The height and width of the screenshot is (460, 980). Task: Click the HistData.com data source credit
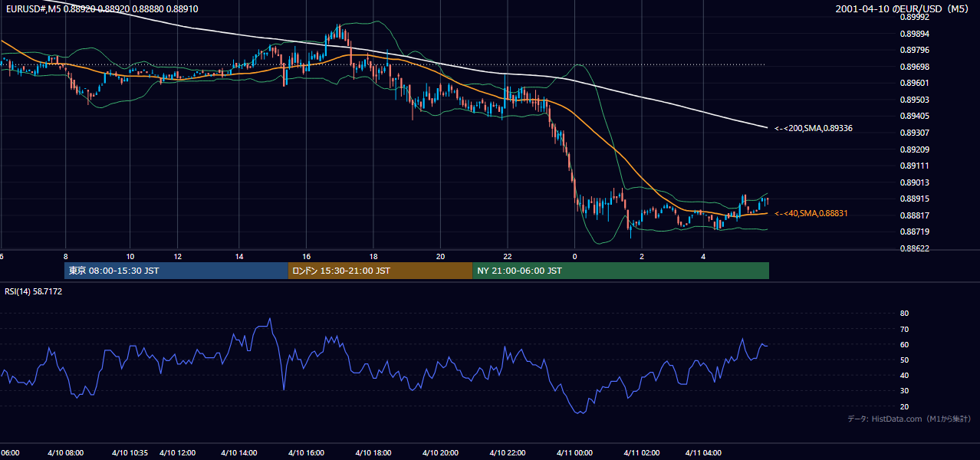click(x=909, y=419)
